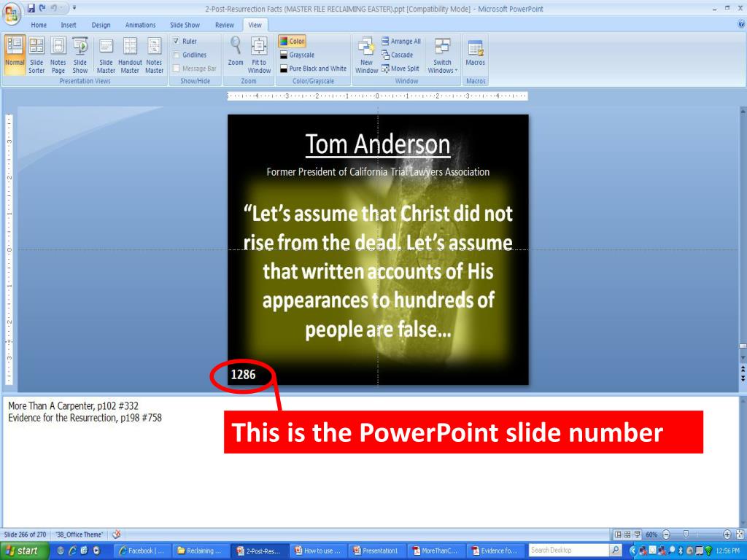Viewport: 747px width, 560px height.
Task: Open a New Window
Action: (x=366, y=55)
